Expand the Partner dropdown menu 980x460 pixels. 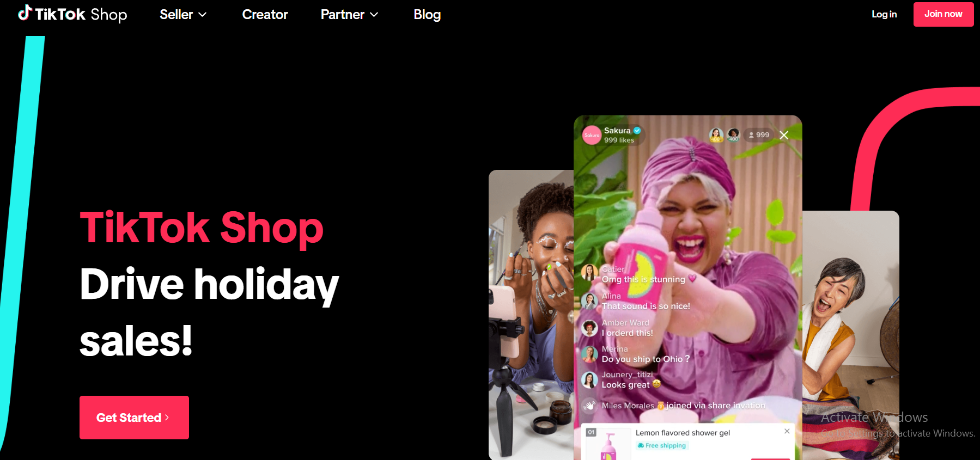pyautogui.click(x=349, y=15)
